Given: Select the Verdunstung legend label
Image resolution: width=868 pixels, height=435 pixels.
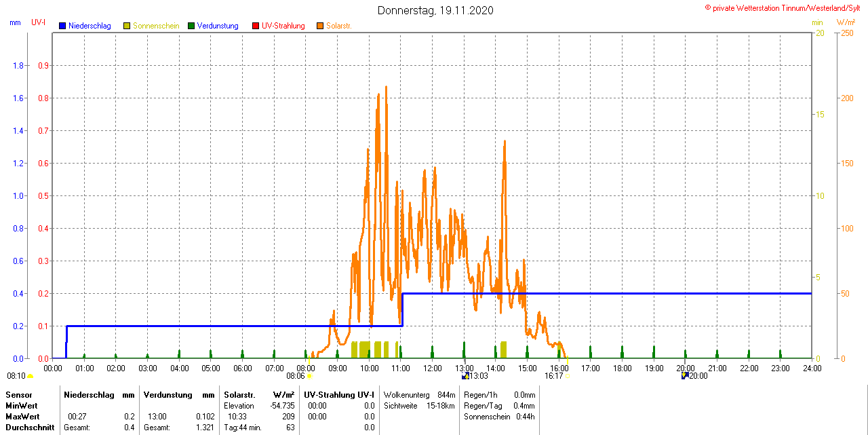Looking at the screenshot, I should pyautogui.click(x=218, y=26).
